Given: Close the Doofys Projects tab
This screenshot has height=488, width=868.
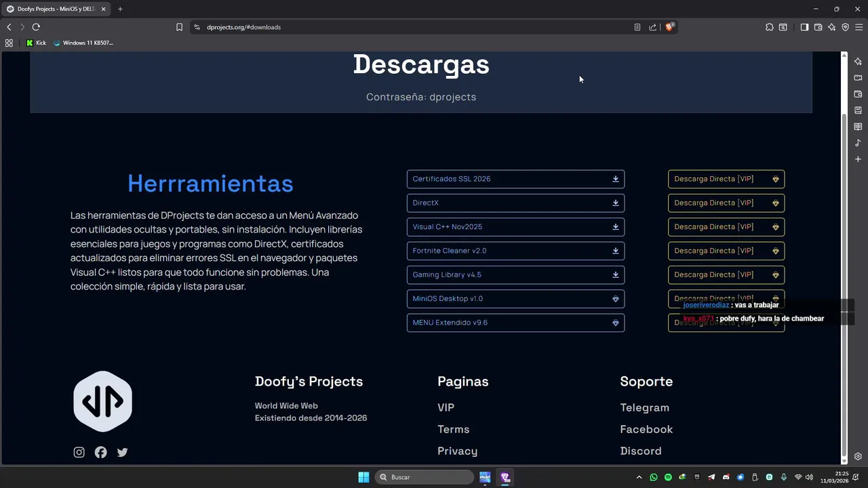Looking at the screenshot, I should [x=103, y=9].
